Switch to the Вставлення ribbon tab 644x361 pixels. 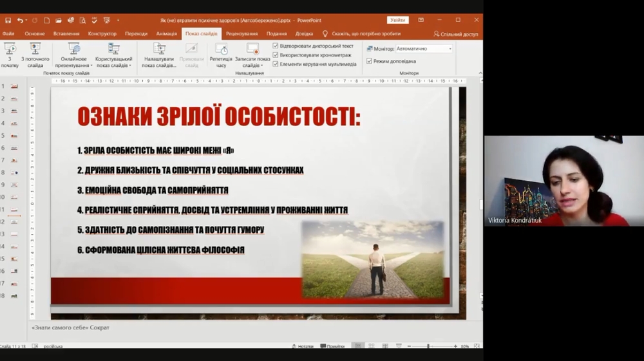click(66, 33)
